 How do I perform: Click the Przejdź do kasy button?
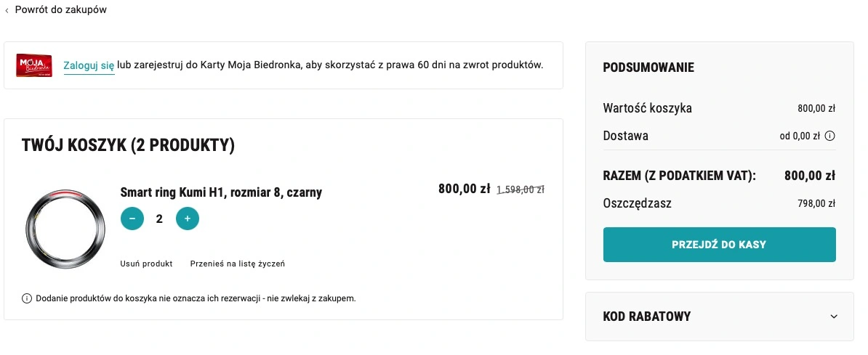click(x=719, y=245)
